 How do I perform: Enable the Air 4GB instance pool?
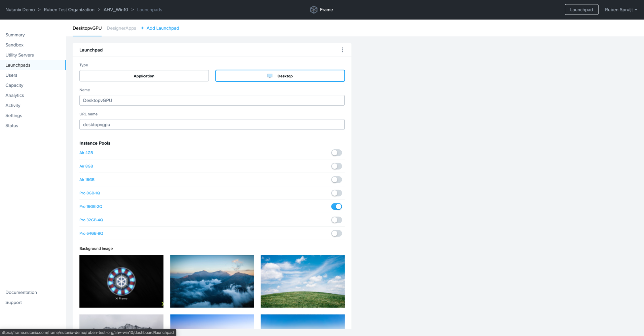(x=336, y=153)
